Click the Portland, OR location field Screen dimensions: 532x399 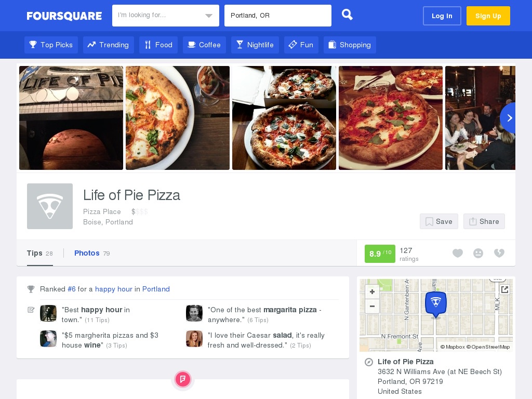point(278,15)
